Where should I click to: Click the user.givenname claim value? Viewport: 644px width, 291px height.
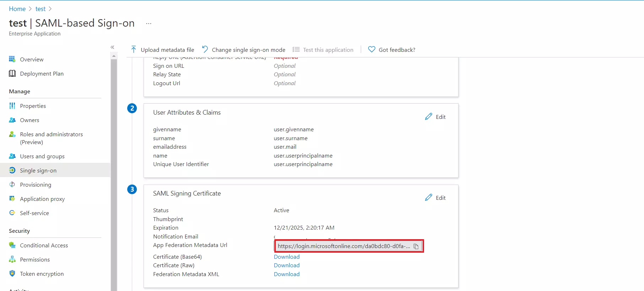point(294,130)
